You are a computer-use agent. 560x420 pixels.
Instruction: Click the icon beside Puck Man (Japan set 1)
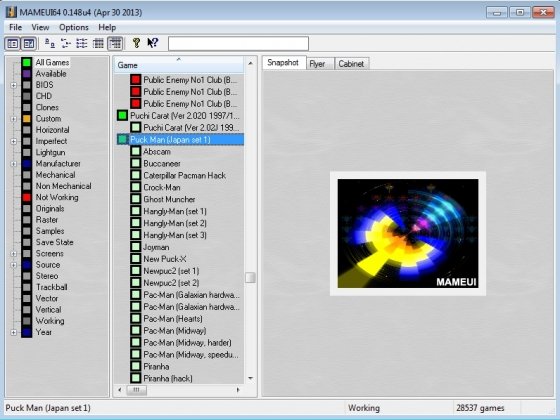click(122, 140)
